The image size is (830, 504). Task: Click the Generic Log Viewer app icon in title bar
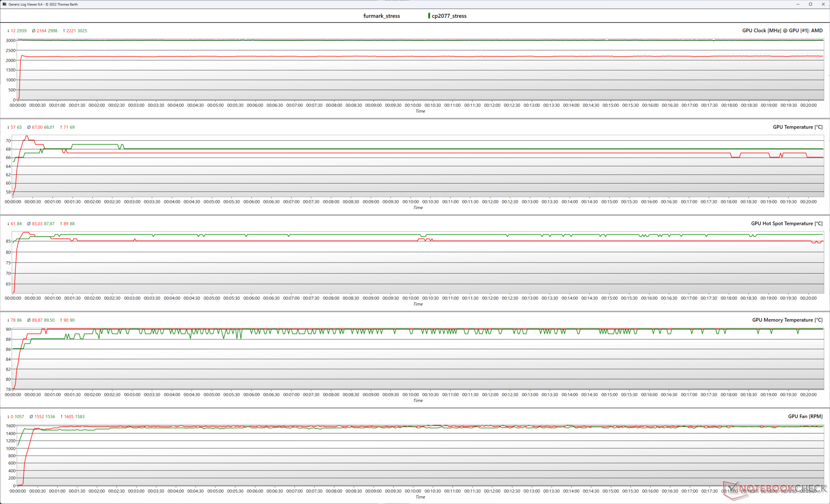4,4
